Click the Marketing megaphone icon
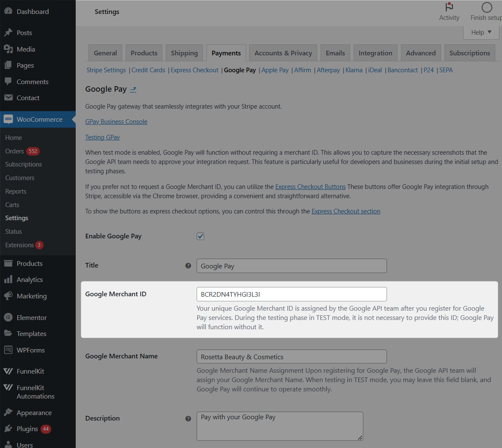502x448 pixels. [x=8, y=296]
